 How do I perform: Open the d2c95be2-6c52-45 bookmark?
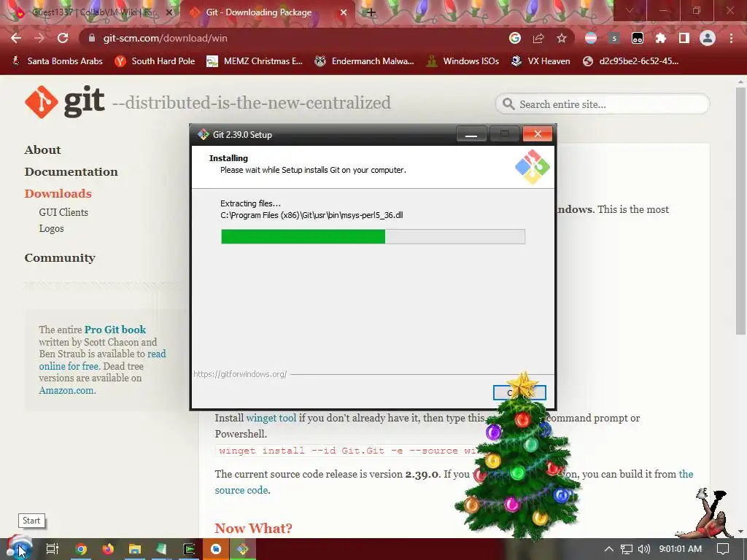(x=631, y=61)
